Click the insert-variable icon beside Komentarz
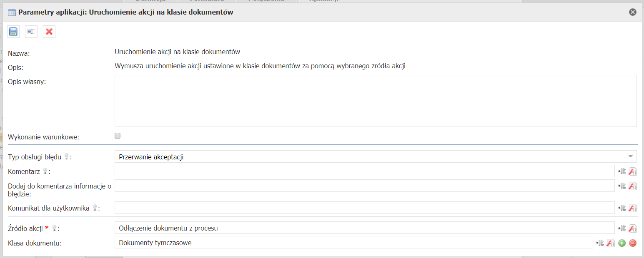The width and height of the screenshot is (644, 258). point(622,171)
